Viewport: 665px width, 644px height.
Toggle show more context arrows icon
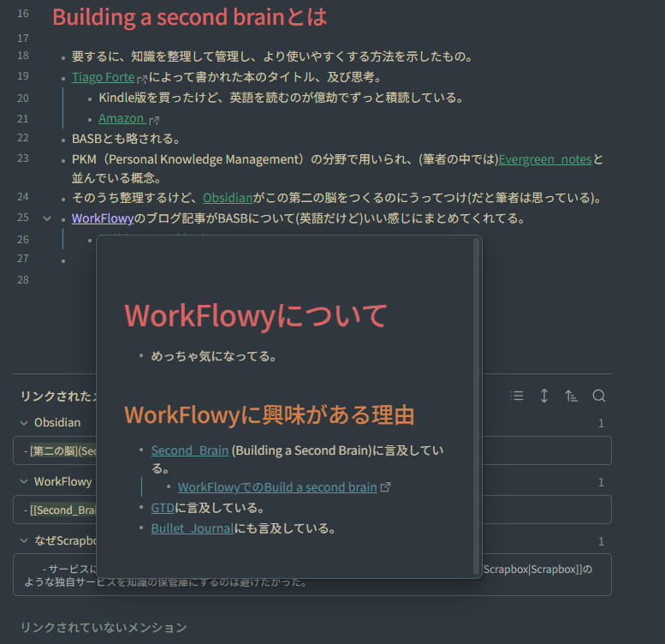(x=544, y=396)
